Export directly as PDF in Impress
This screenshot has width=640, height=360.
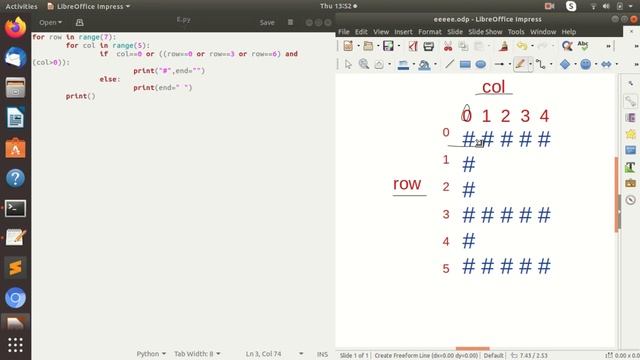click(x=413, y=46)
